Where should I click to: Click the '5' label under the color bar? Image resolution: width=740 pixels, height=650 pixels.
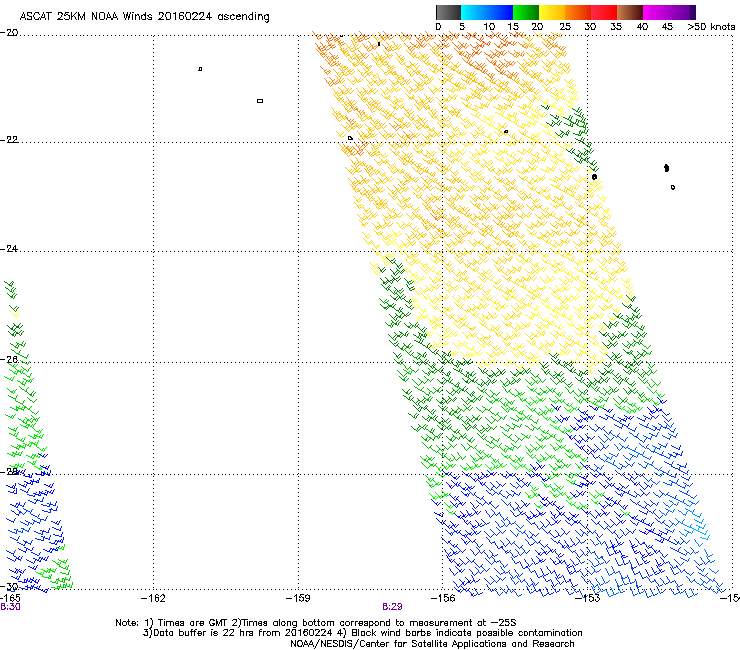click(x=462, y=27)
